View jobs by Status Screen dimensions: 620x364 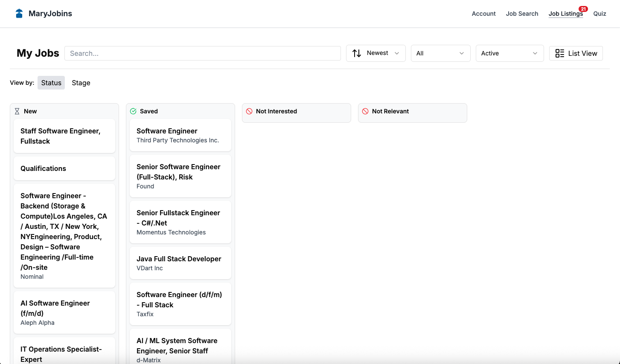click(51, 83)
